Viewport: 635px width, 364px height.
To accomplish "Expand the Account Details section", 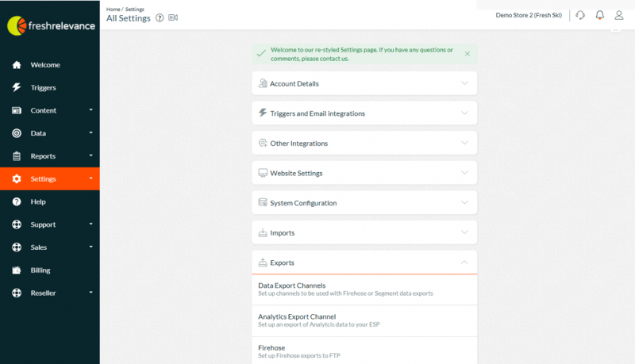I will point(364,83).
